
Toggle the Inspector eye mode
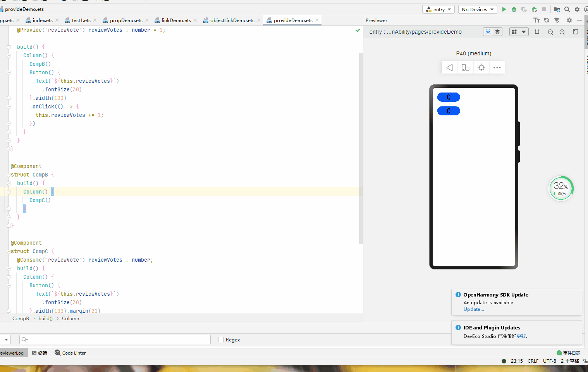click(488, 32)
